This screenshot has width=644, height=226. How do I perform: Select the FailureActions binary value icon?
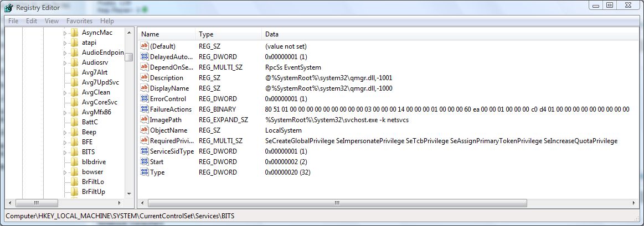pos(144,109)
